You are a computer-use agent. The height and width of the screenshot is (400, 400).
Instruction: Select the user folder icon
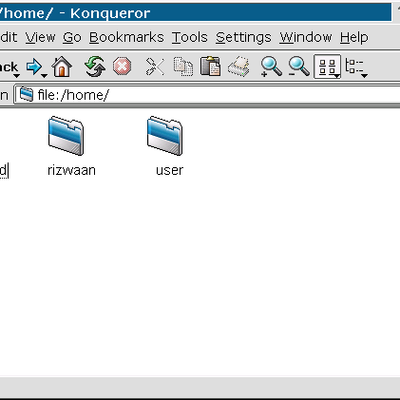coord(165,136)
